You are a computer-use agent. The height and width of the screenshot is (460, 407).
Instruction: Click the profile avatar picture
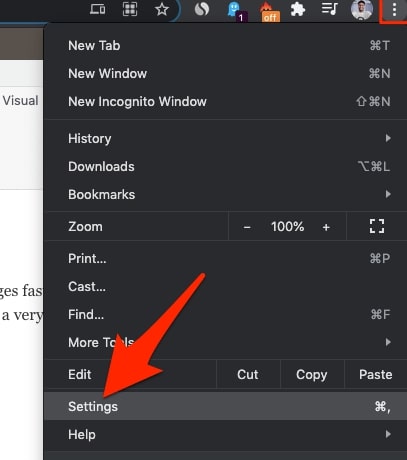point(362,10)
